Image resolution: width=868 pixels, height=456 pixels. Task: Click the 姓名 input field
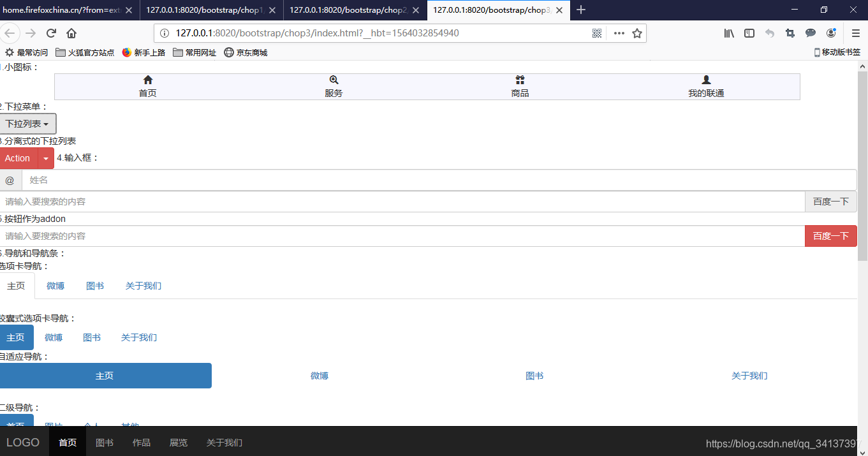click(439, 180)
